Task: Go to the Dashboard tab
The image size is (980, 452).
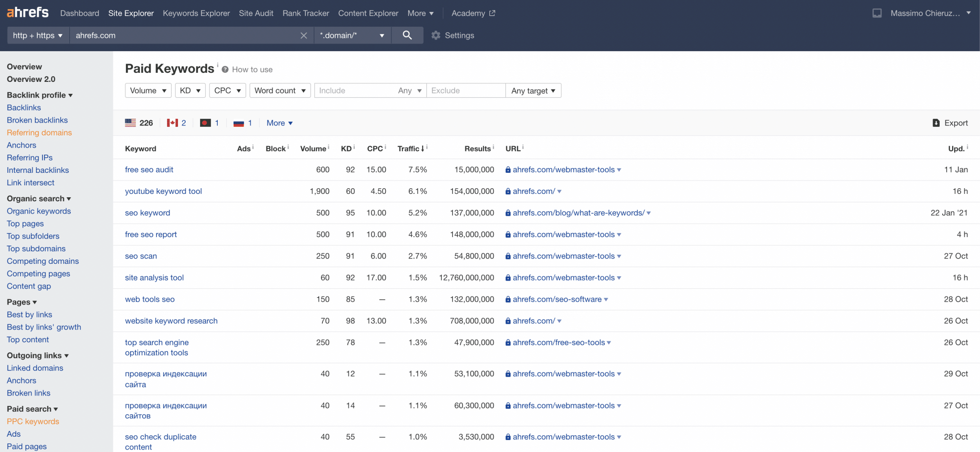Action: click(x=79, y=13)
